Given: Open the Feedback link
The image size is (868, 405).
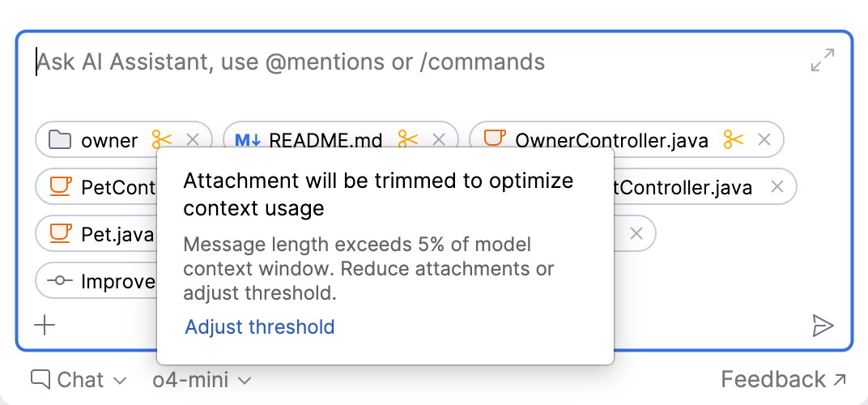Looking at the screenshot, I should (x=783, y=380).
